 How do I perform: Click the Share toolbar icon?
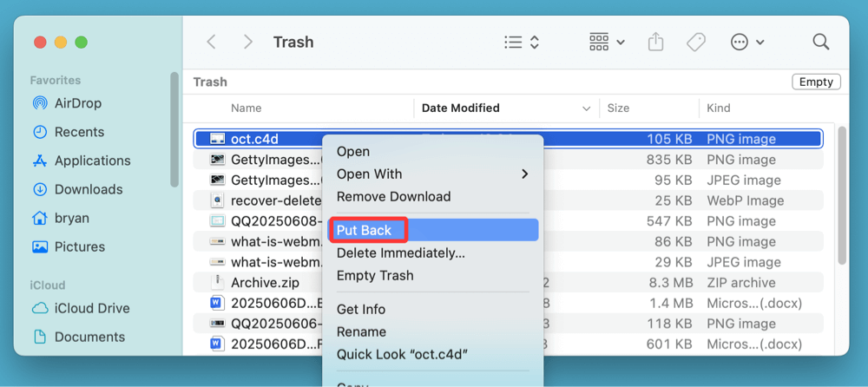click(655, 42)
